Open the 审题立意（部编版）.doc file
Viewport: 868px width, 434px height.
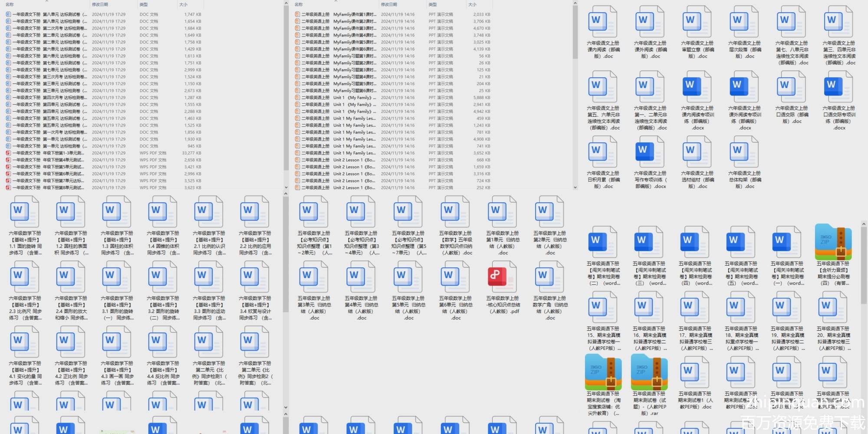point(697,22)
